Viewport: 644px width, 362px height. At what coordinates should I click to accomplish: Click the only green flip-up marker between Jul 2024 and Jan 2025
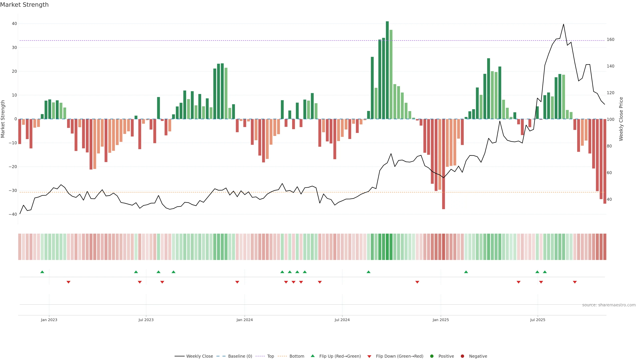(x=368, y=272)
